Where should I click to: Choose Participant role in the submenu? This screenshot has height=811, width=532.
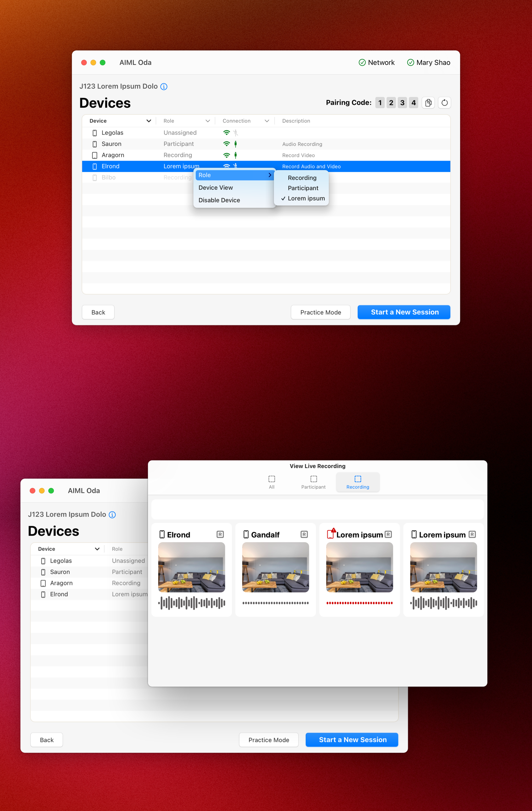303,188
